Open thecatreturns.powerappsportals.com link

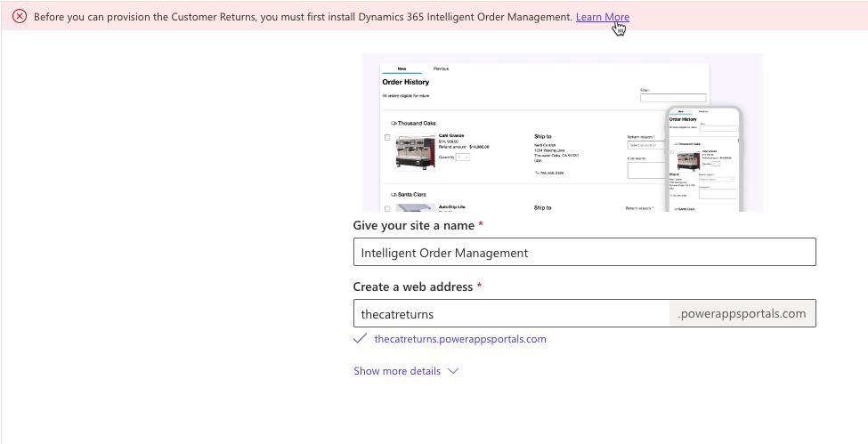click(x=460, y=339)
